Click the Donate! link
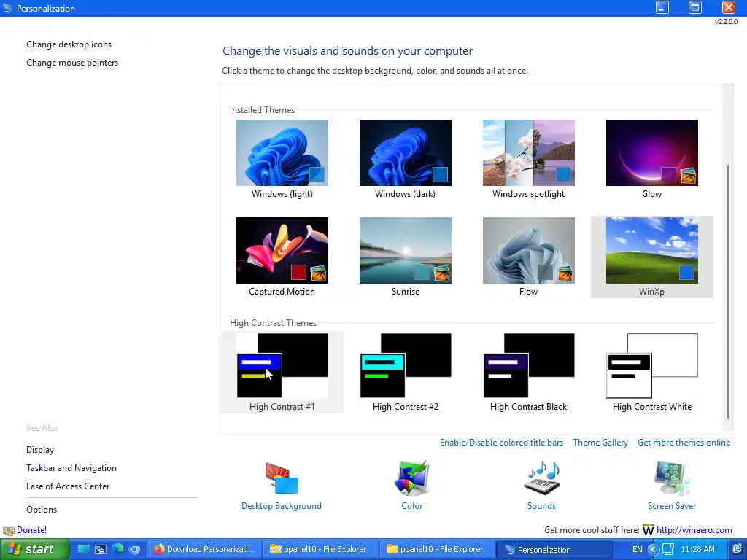Image resolution: width=747 pixels, height=560 pixels. [x=32, y=530]
